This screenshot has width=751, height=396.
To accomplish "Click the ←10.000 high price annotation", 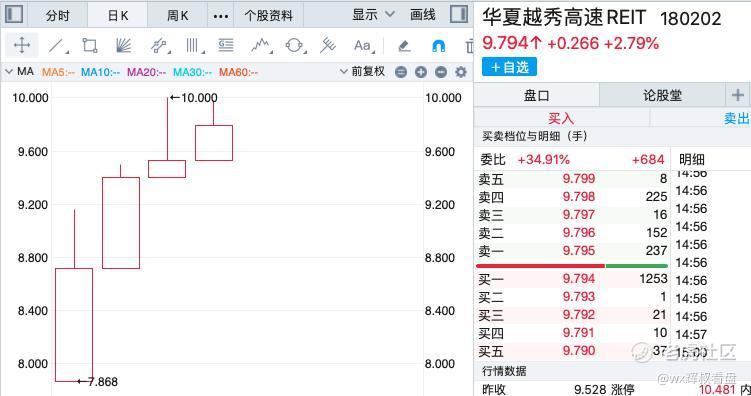I will [193, 98].
